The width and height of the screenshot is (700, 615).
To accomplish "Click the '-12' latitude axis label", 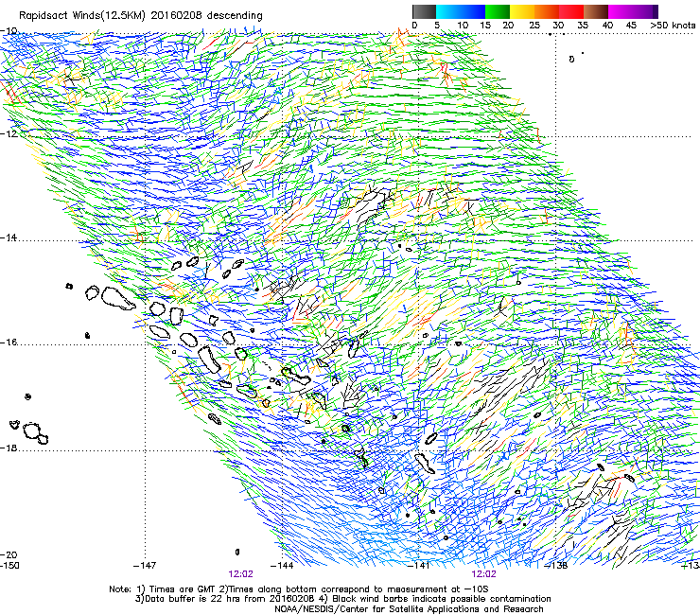I will (9, 133).
